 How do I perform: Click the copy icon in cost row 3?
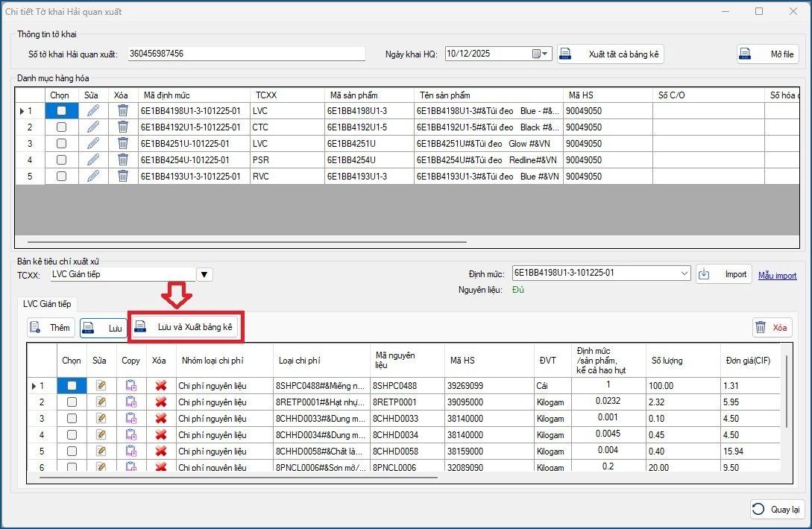[x=131, y=419]
